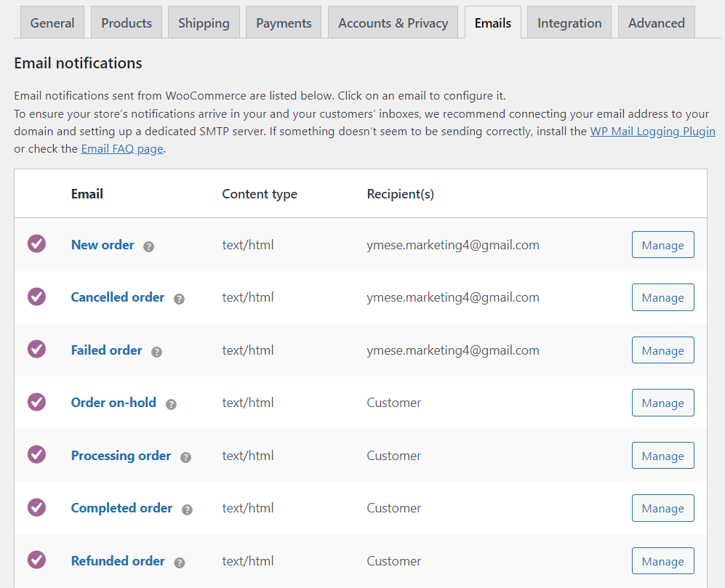Viewport: 725px width, 588px height.
Task: Open the Cancelled order email link
Action: coord(118,297)
